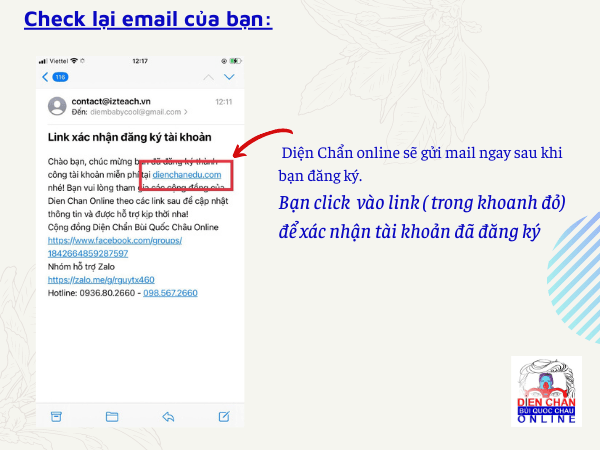Tap the battery icon in status bar
The width and height of the screenshot is (600, 450).
236,61
